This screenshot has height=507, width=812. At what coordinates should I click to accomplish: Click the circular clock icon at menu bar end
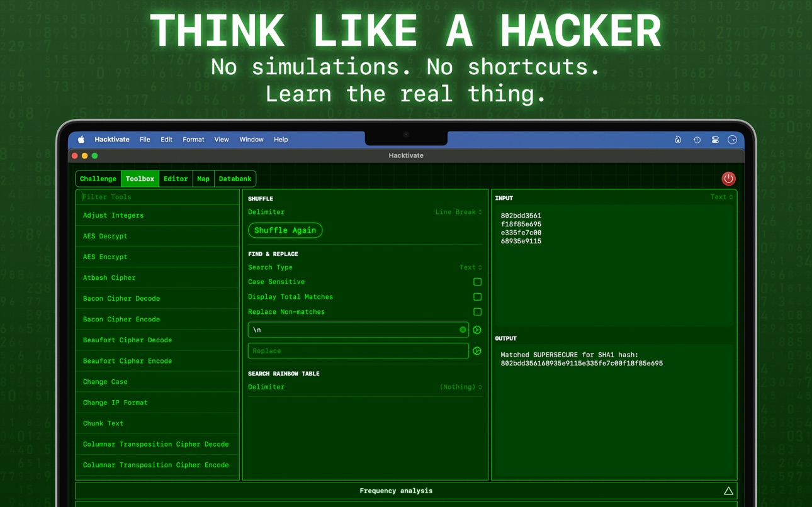[732, 140]
